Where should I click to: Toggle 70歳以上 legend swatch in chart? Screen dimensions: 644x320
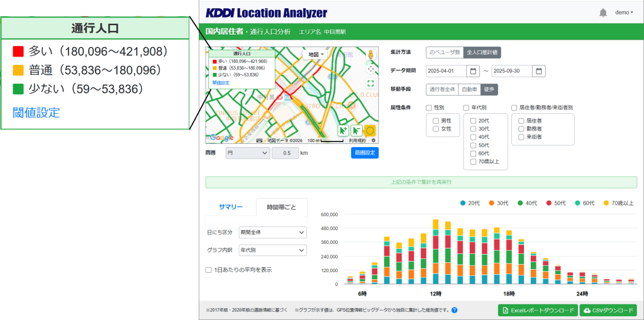coord(606,203)
